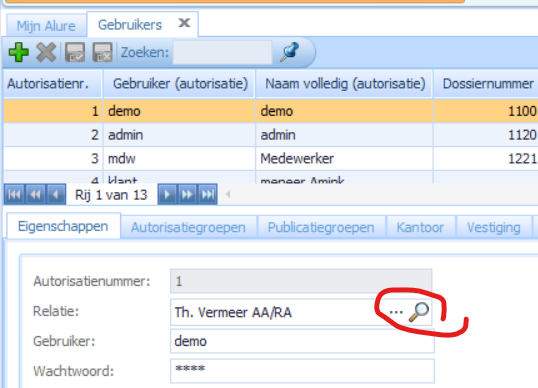
Task: Pin the toolbar with the pushpin icon
Action: tap(290, 52)
